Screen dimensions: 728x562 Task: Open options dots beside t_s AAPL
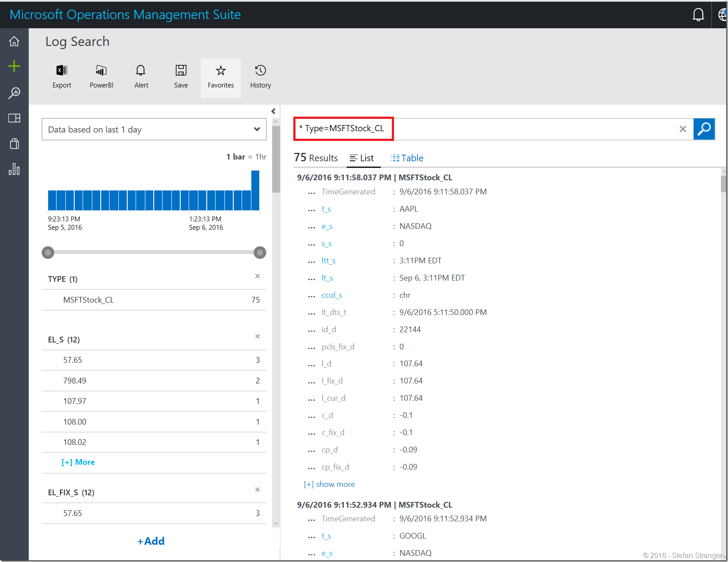[x=312, y=209]
